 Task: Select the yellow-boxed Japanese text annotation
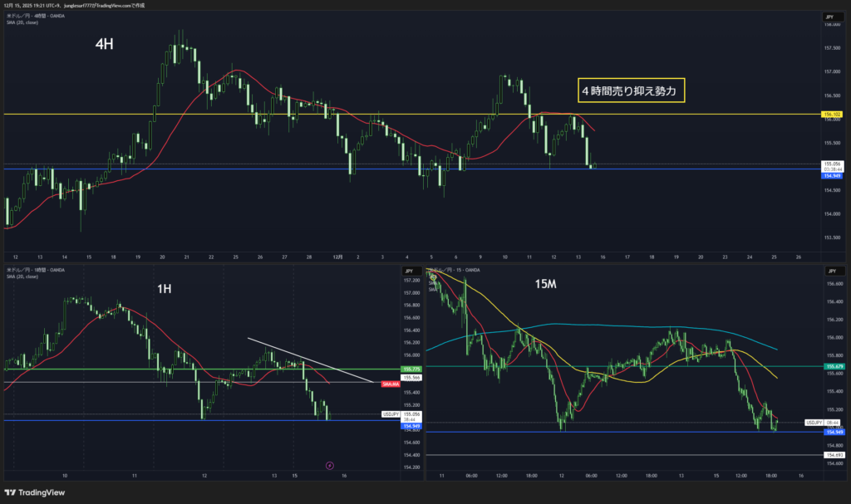632,90
